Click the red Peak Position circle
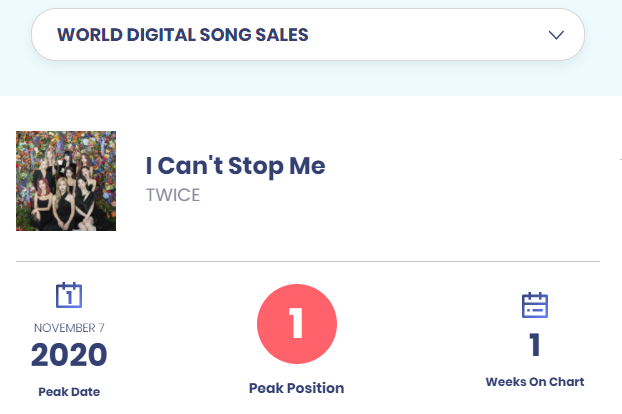This screenshot has width=622, height=414. pyautogui.click(x=296, y=324)
